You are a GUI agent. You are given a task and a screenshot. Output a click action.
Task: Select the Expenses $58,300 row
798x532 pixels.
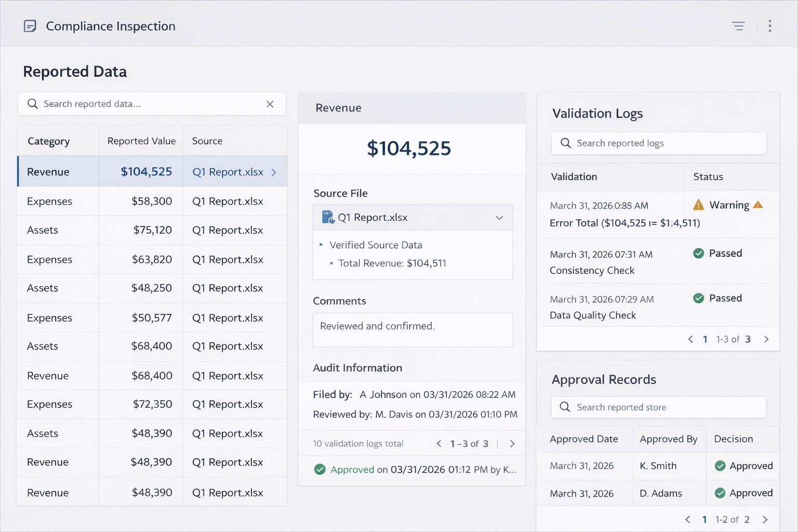tap(152, 202)
